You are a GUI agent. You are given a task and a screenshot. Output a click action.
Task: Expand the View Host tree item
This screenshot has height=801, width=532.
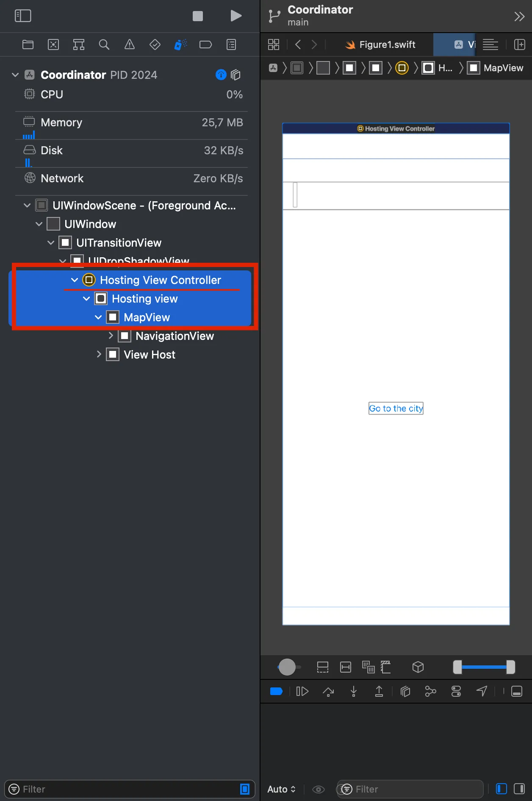click(x=99, y=354)
